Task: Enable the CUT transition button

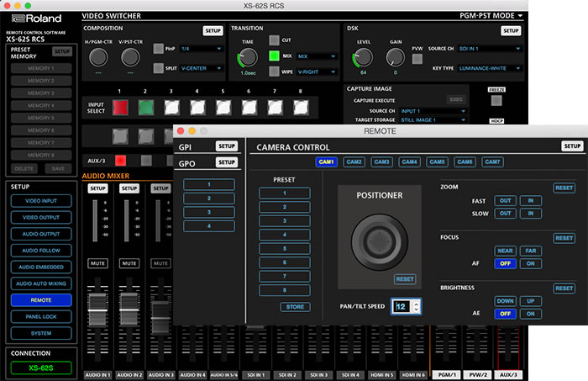Action: click(x=274, y=40)
